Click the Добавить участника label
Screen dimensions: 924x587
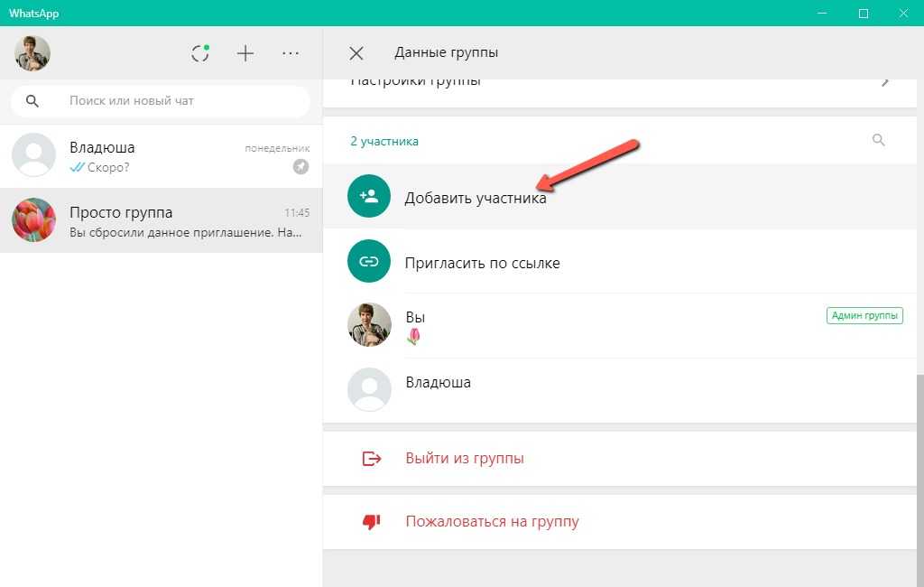(x=476, y=199)
